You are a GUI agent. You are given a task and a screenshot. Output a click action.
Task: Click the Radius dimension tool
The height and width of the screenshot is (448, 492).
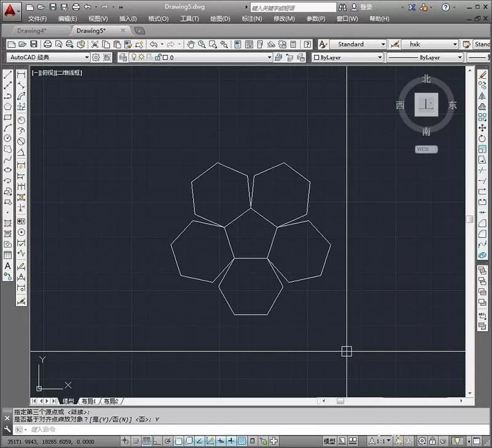coord(21,120)
